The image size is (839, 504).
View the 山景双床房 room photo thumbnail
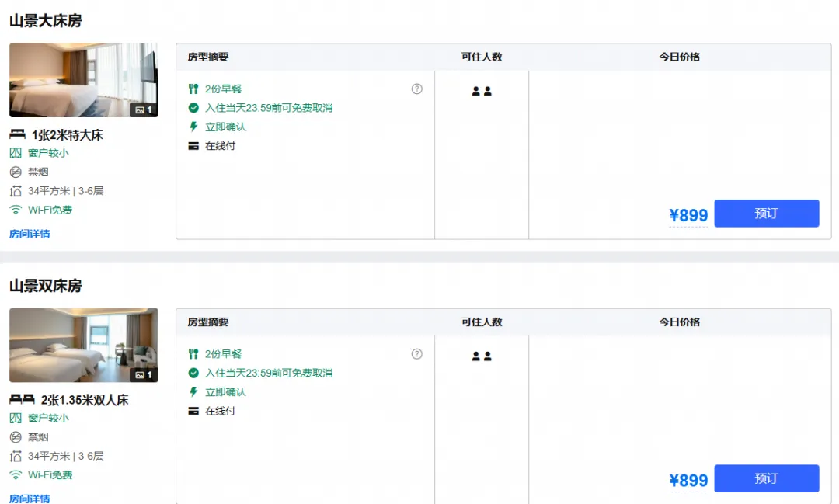point(83,345)
